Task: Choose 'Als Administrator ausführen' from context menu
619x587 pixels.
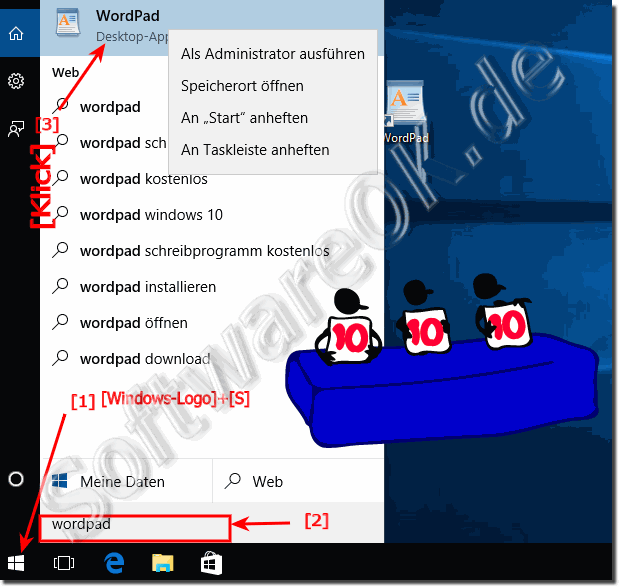Action: (x=273, y=54)
